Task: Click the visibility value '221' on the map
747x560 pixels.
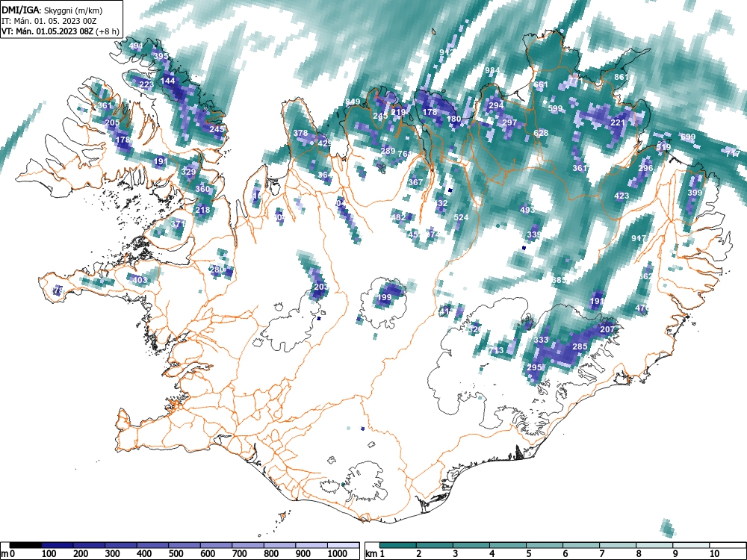Action: (x=618, y=123)
